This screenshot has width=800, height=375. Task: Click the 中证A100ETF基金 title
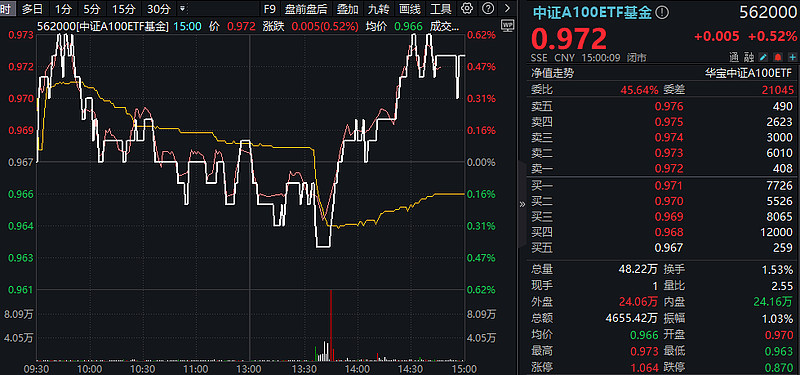tap(593, 14)
